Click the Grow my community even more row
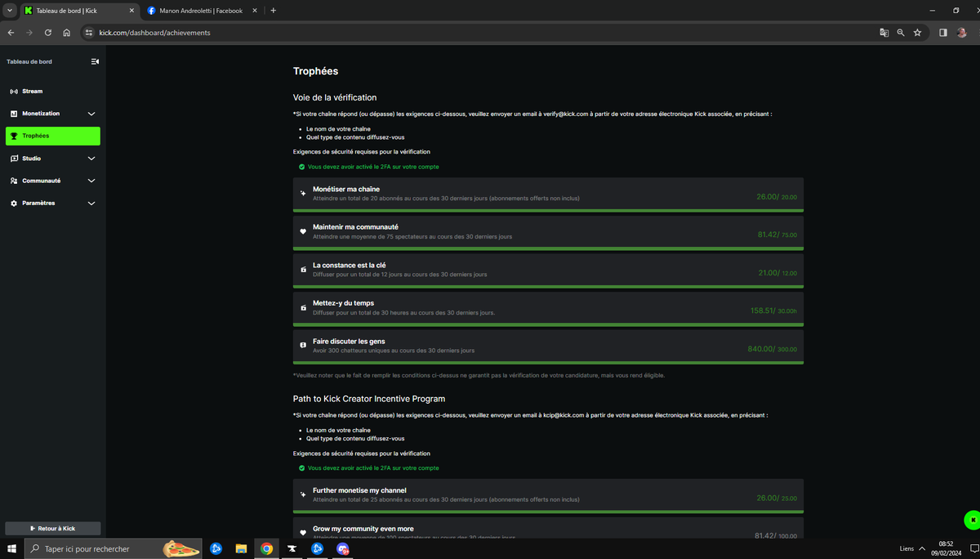 click(x=548, y=528)
